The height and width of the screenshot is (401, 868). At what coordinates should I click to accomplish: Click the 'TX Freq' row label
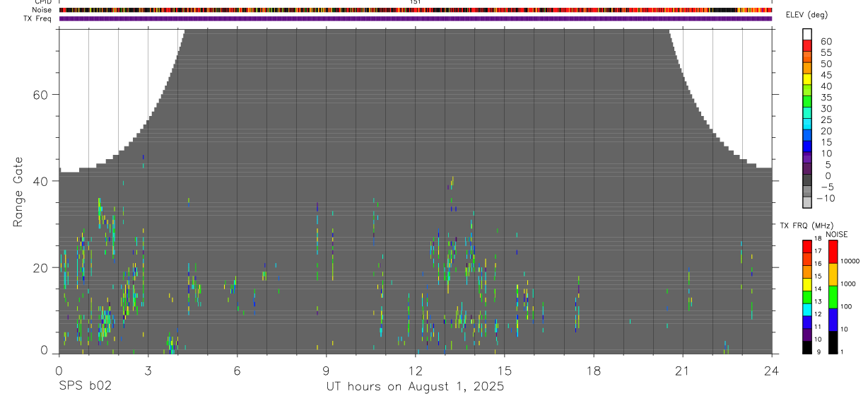pyautogui.click(x=38, y=18)
